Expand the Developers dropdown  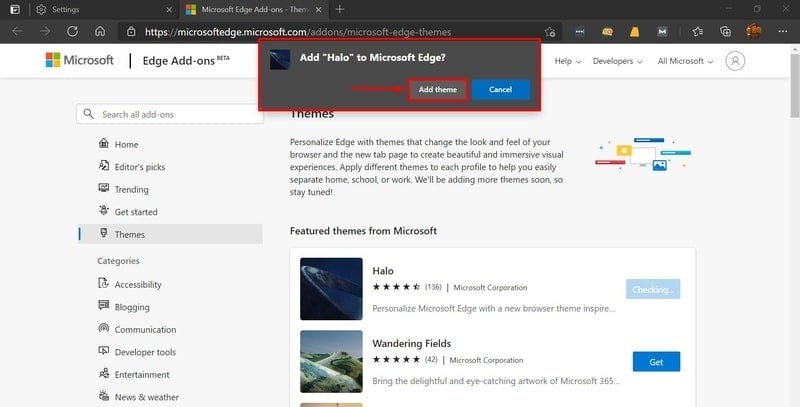pyautogui.click(x=617, y=61)
